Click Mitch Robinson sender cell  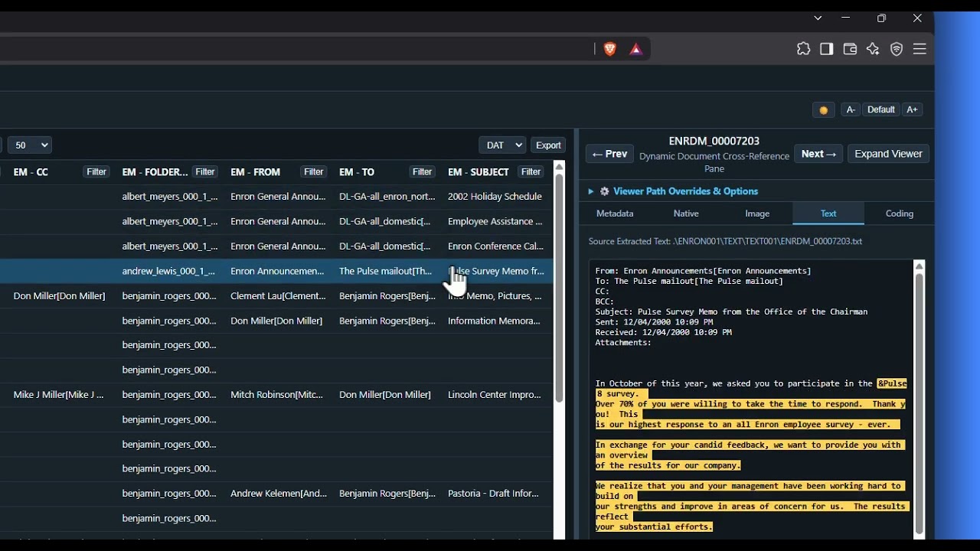click(x=276, y=395)
